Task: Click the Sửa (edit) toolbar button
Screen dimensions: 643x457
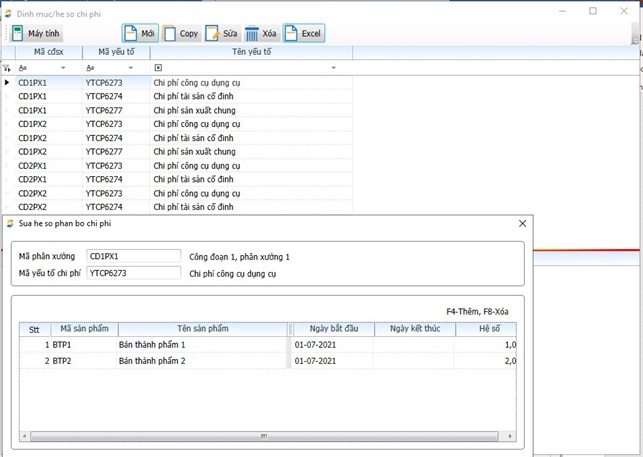Action: point(222,34)
